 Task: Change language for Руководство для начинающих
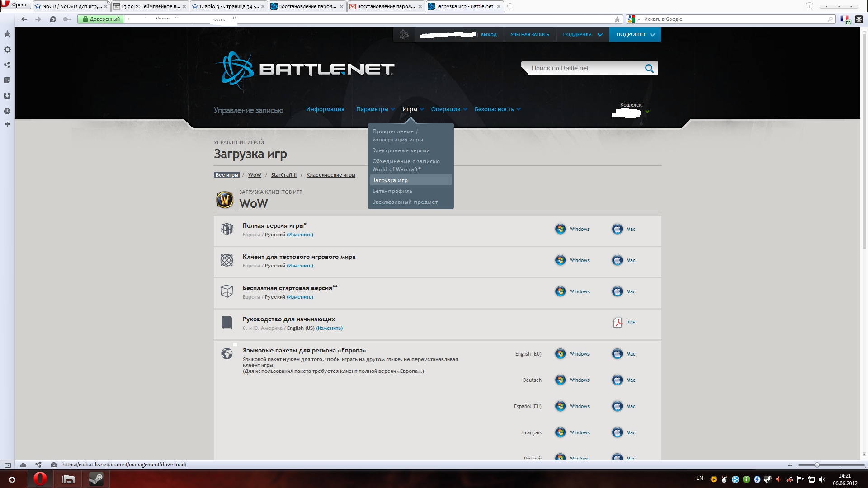pos(329,328)
